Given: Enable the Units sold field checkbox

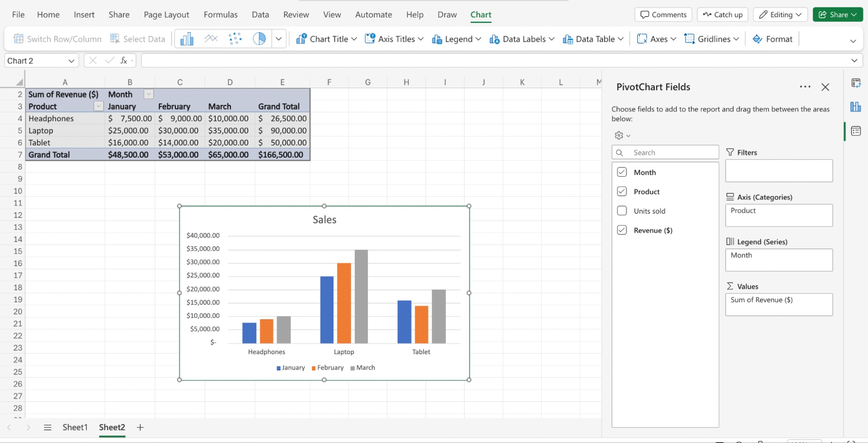Looking at the screenshot, I should (622, 211).
